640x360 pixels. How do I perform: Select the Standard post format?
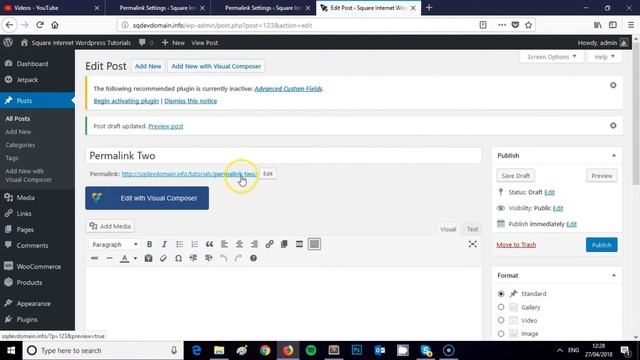point(501,294)
